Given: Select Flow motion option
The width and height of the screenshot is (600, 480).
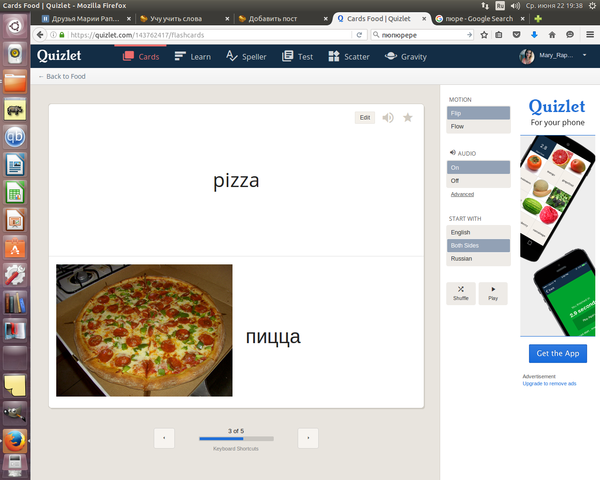Looking at the screenshot, I should tap(478, 127).
